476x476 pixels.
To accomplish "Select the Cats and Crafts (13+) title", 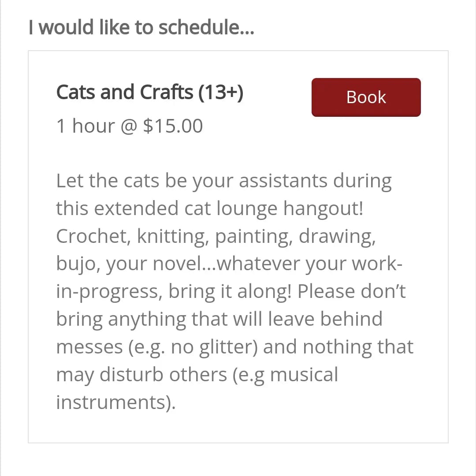I will pyautogui.click(x=150, y=92).
